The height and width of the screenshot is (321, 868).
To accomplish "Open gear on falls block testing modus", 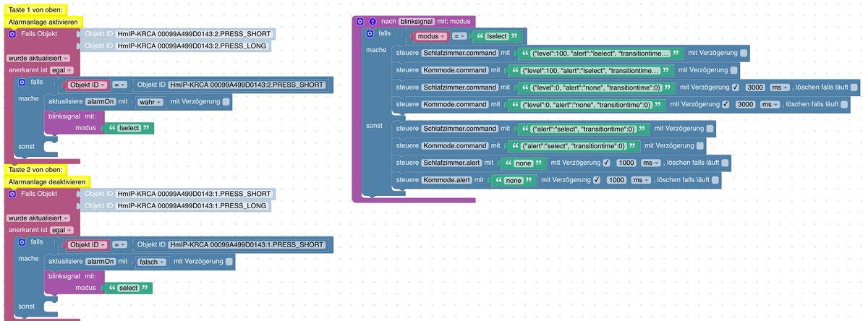I will tap(370, 33).
